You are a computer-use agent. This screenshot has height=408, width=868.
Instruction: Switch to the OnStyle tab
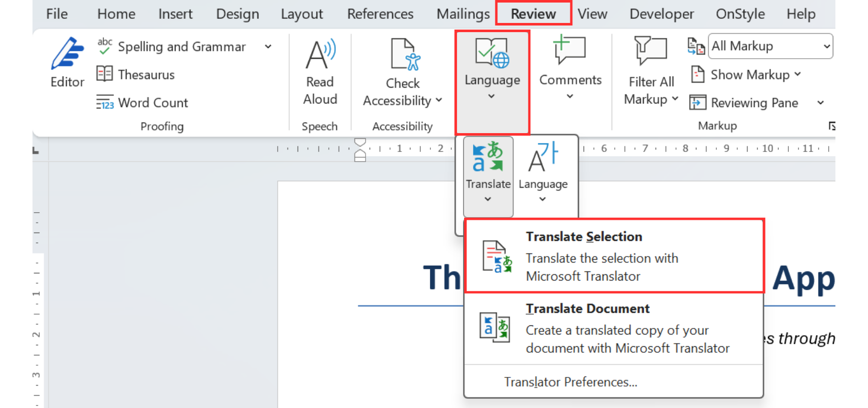click(740, 14)
